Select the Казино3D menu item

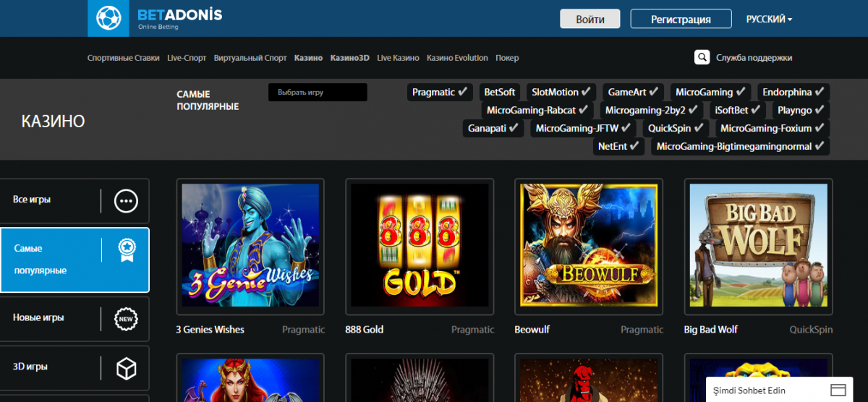(x=350, y=58)
